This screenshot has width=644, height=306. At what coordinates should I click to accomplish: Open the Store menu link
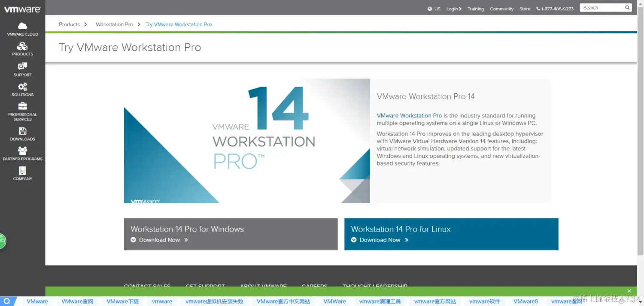coord(525,9)
